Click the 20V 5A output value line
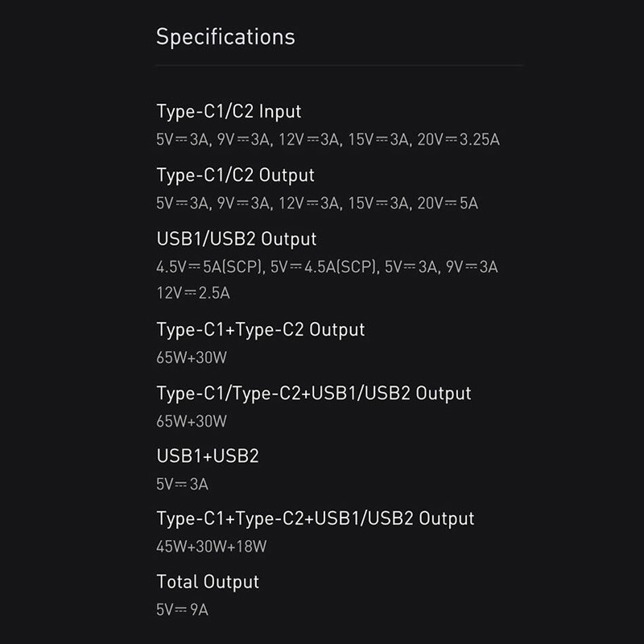The height and width of the screenshot is (644, 644). pyautogui.click(x=317, y=204)
